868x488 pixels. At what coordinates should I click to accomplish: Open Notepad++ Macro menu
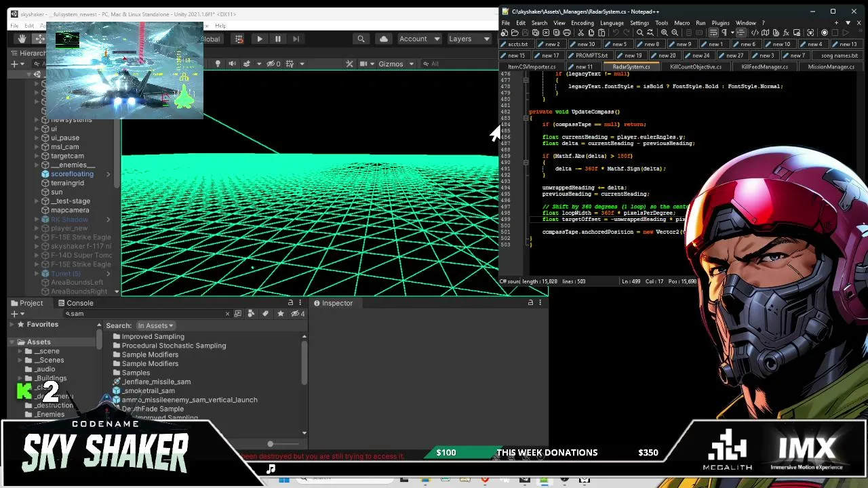(x=682, y=23)
